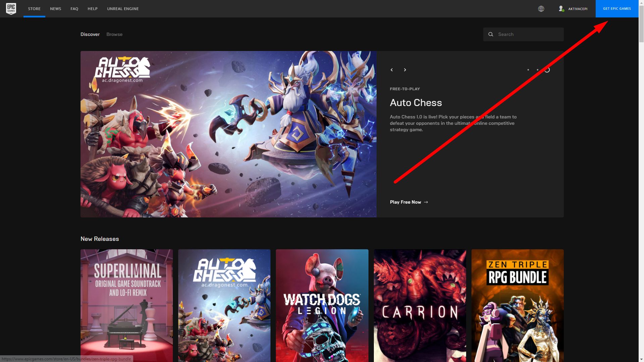Open the Carrion game thumbnail
The width and height of the screenshot is (644, 362).
pyautogui.click(x=420, y=305)
